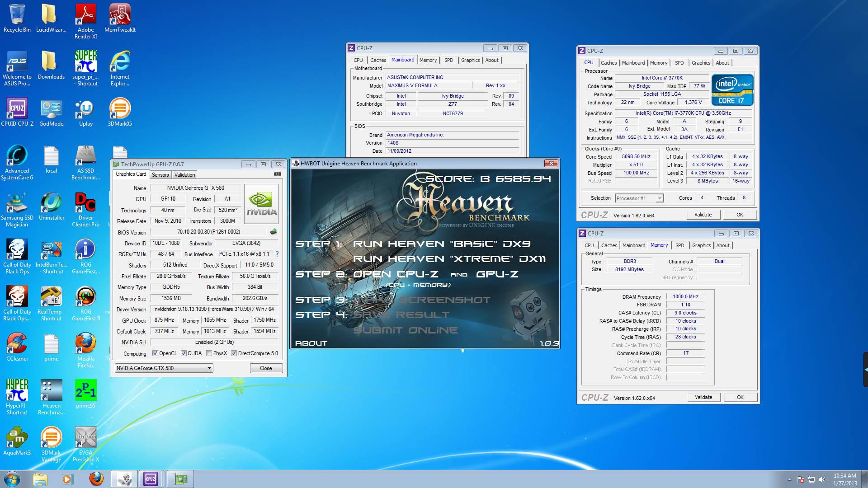The width and height of the screenshot is (868, 488).
Task: Open Graphics tab in CPU CPU-Z window
Action: 701,63
